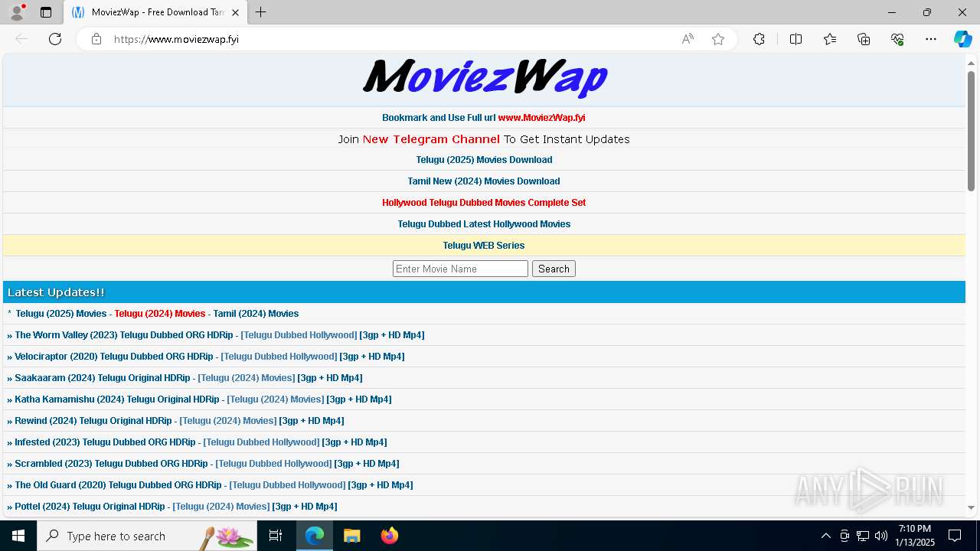Open notification center icon
The height and width of the screenshot is (551, 980).
click(955, 536)
